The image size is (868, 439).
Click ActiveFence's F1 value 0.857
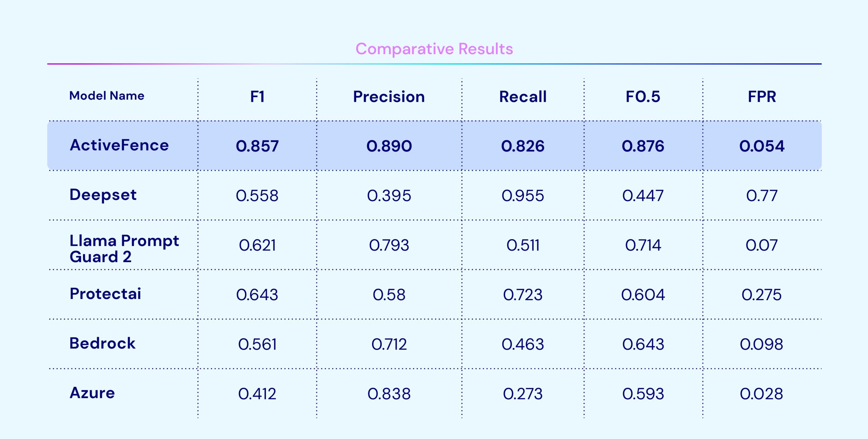coord(257,146)
